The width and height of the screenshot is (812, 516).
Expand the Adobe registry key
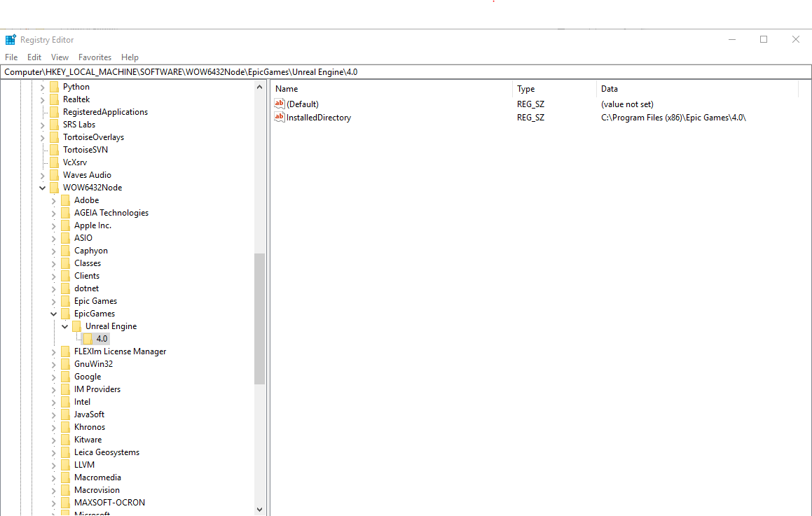53,200
